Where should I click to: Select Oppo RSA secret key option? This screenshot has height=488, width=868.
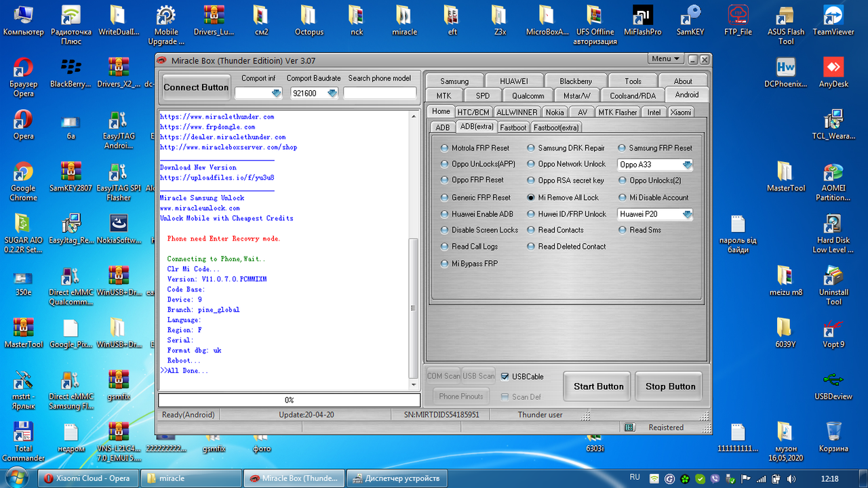click(566, 180)
